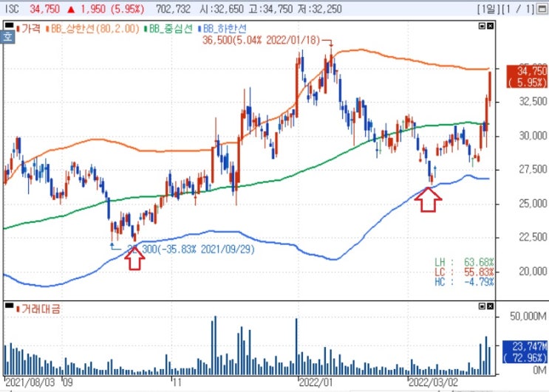Click the 20,000 price axis label

pyautogui.click(x=533, y=272)
